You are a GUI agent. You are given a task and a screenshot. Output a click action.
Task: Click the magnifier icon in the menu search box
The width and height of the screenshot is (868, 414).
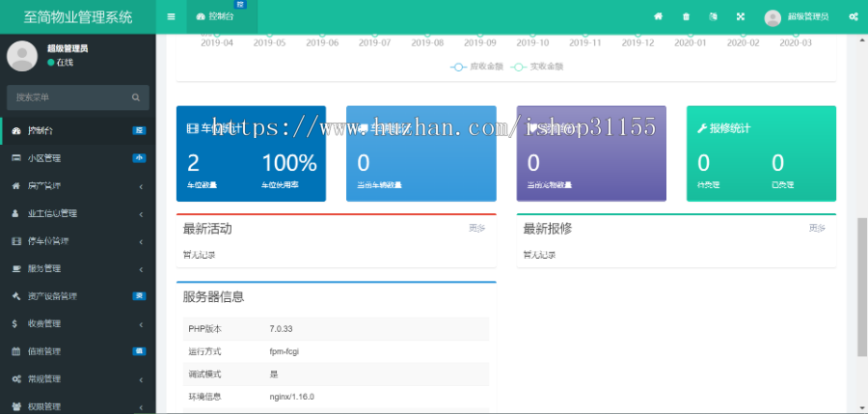136,97
